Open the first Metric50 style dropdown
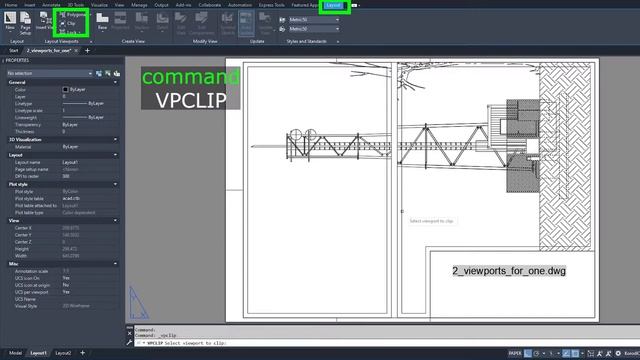 pos(314,20)
